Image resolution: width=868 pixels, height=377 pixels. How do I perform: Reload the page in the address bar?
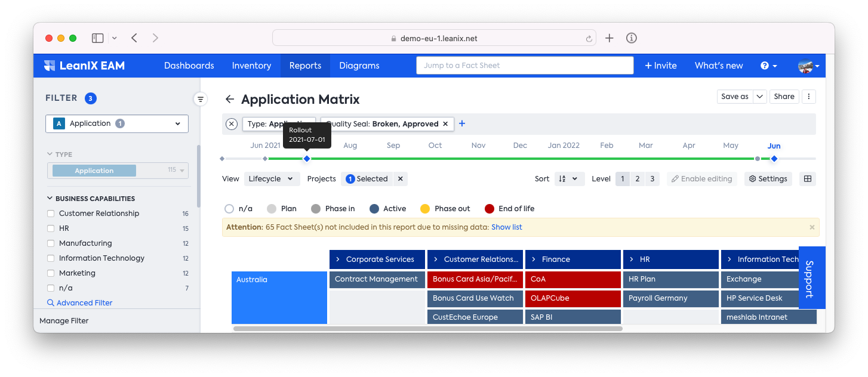(x=589, y=38)
